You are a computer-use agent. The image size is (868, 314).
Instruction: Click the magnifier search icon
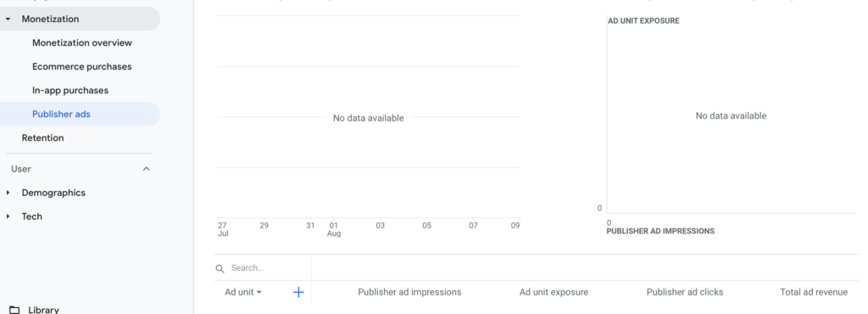click(220, 268)
